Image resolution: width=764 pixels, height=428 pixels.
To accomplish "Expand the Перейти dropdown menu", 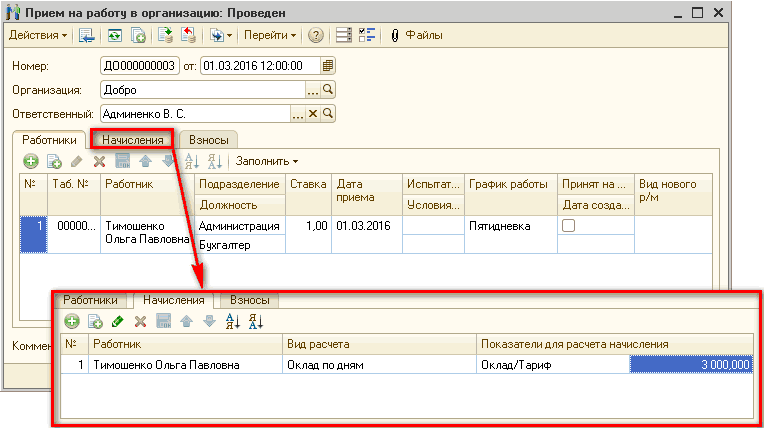I will click(270, 36).
